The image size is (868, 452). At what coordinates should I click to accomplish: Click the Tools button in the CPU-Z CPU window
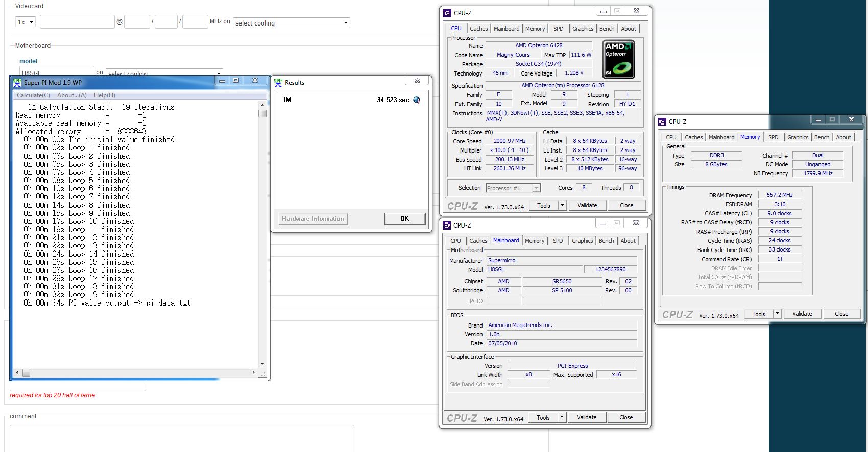[x=544, y=205]
